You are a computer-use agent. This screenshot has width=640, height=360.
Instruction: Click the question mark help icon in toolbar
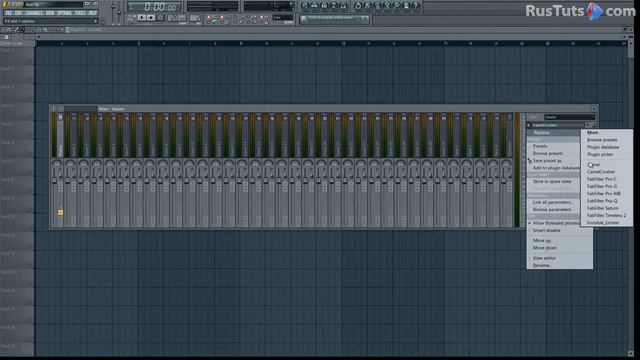[416, 6]
